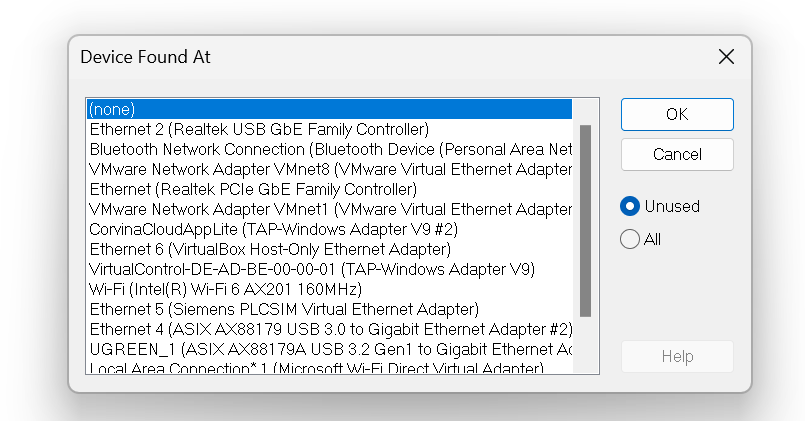Choose Bluetooth Network Connection entry

pyautogui.click(x=329, y=149)
